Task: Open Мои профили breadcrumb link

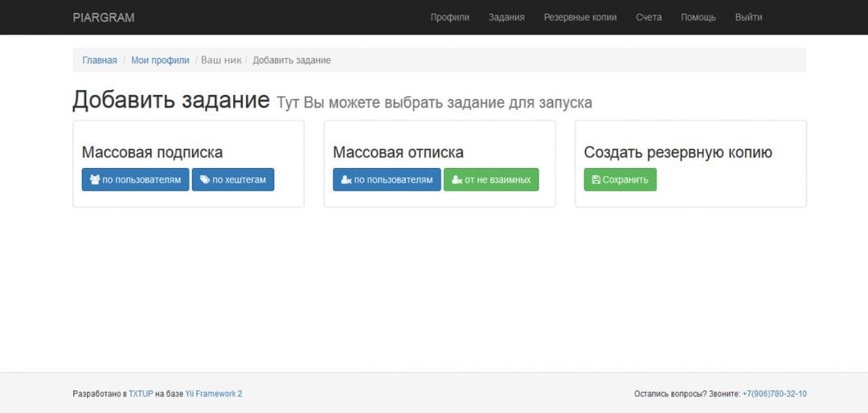Action: click(x=160, y=60)
